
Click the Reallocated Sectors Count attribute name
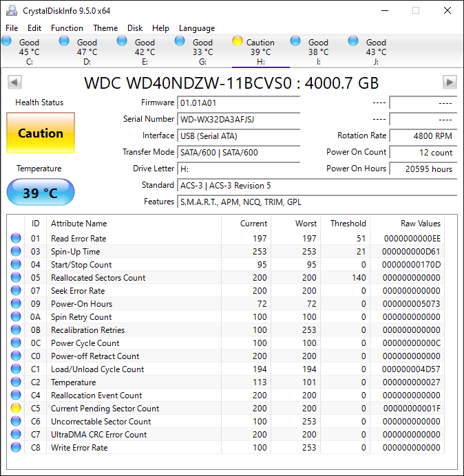[x=98, y=278]
